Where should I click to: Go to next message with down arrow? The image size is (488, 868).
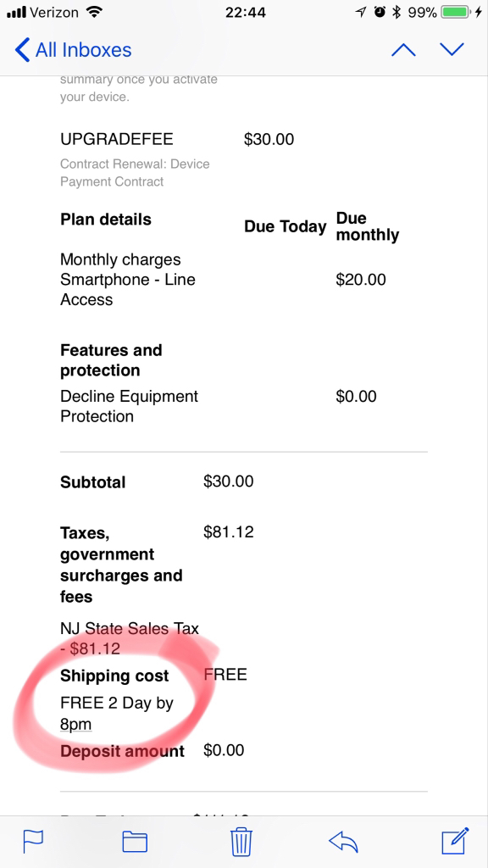point(452,50)
